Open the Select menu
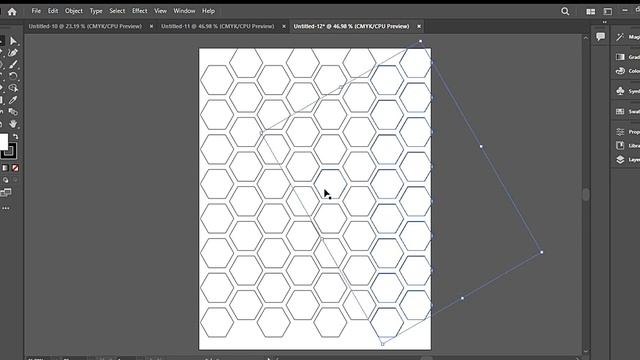 coord(117,11)
